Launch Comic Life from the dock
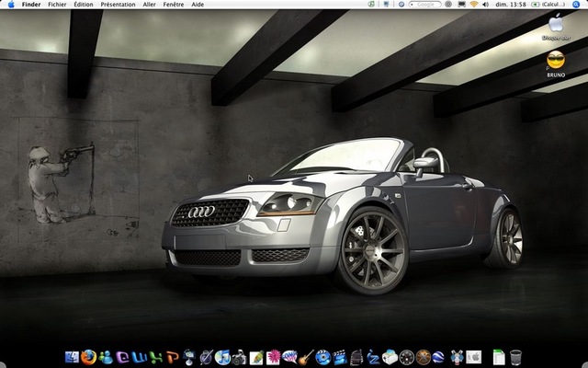The height and width of the screenshot is (368, 588). pos(289,357)
